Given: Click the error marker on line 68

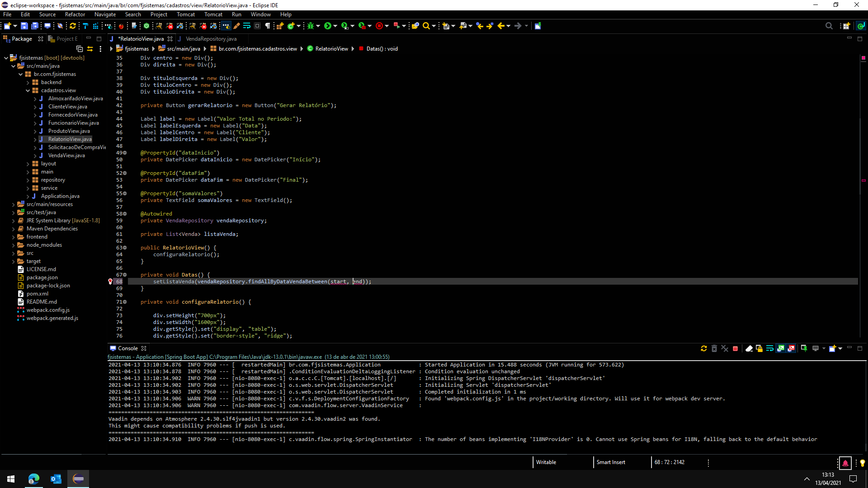Looking at the screenshot, I should coord(110,282).
